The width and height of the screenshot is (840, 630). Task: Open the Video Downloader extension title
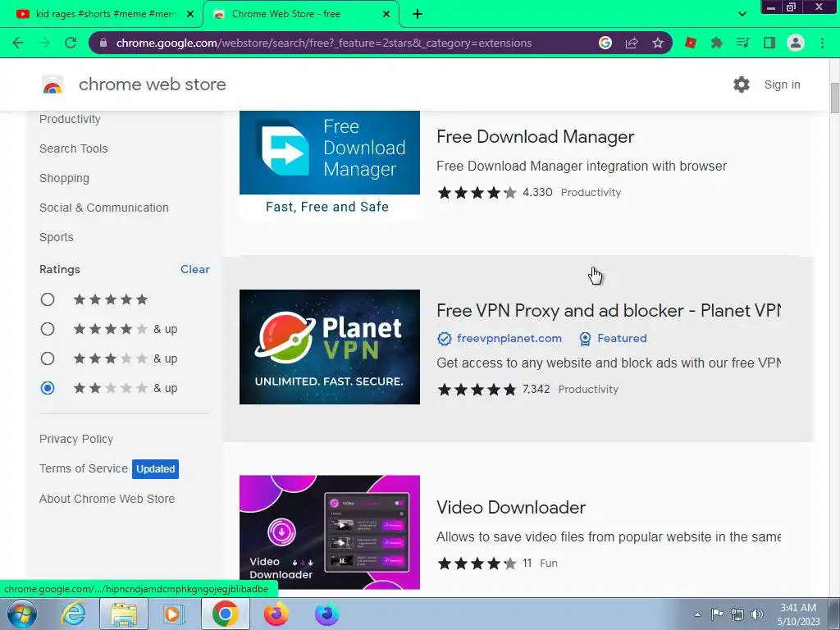pyautogui.click(x=511, y=507)
